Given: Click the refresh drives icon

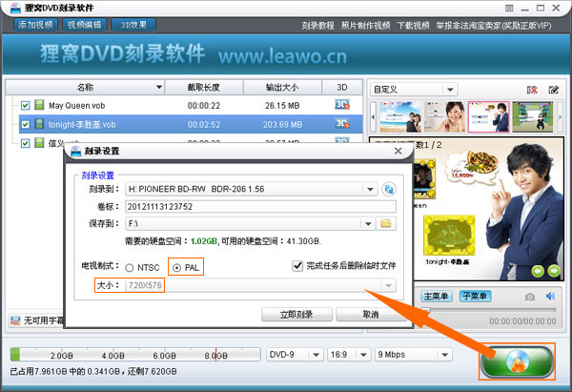Looking at the screenshot, I should tap(389, 189).
